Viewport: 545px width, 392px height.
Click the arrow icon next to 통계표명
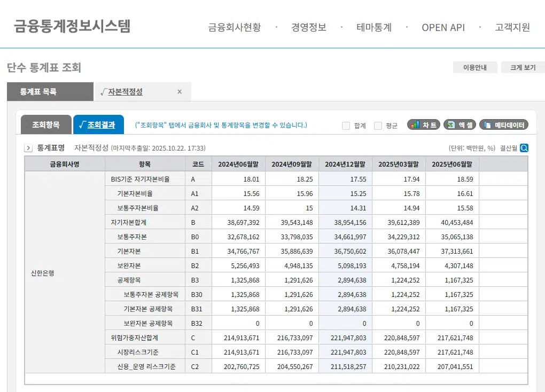point(28,148)
